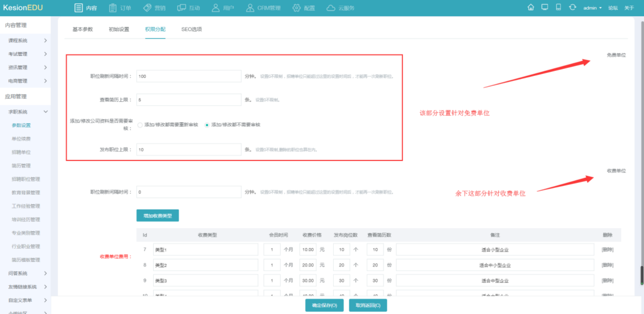Switch to the SEO选项 tab
This screenshot has height=314, width=644.
point(192,29)
